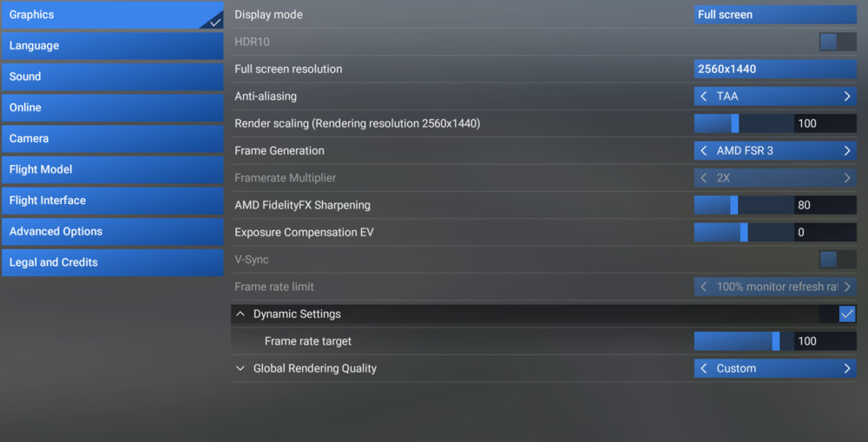Open the Sound settings category
The height and width of the screenshot is (442, 868).
pos(112,76)
